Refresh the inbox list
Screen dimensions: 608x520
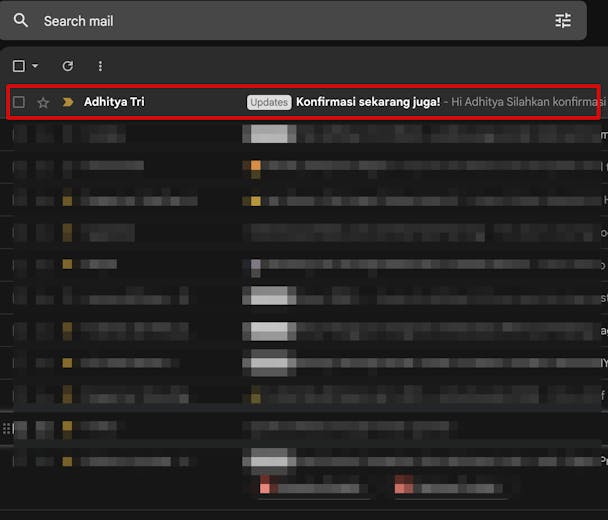click(x=68, y=66)
